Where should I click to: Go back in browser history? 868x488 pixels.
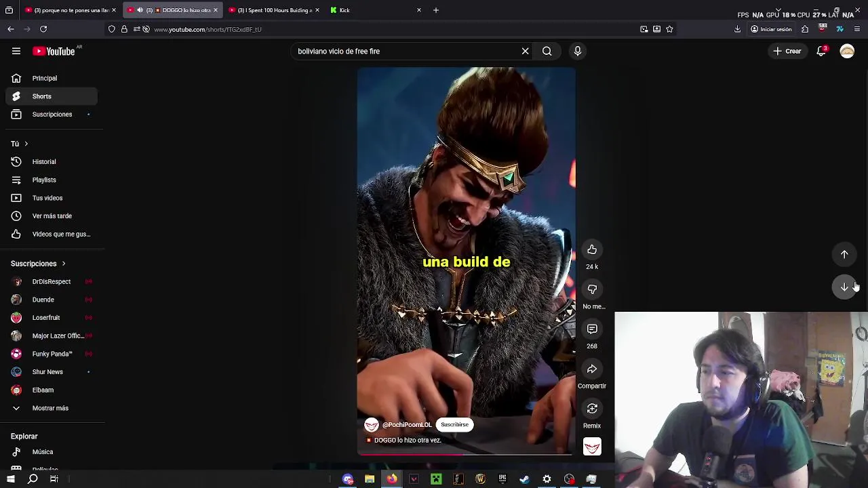click(11, 29)
